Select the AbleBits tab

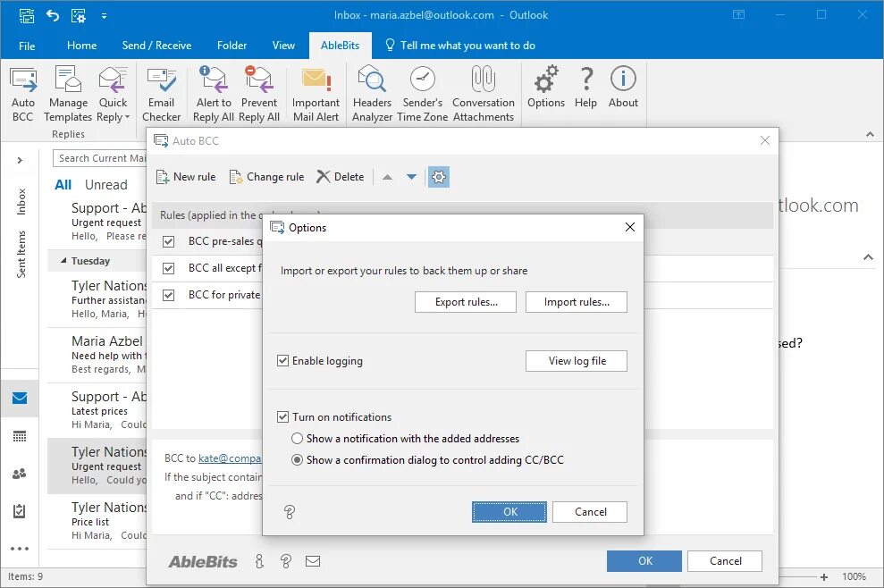pyautogui.click(x=340, y=46)
